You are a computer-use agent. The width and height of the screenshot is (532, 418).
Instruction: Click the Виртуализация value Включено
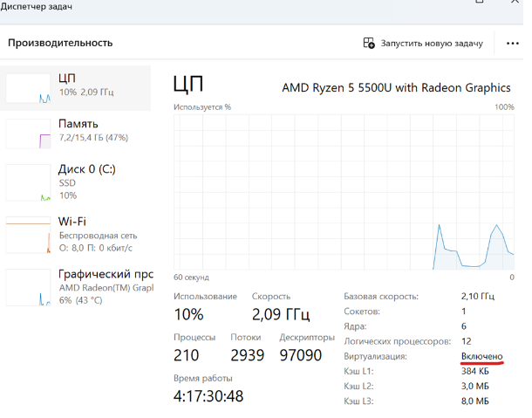(x=481, y=356)
